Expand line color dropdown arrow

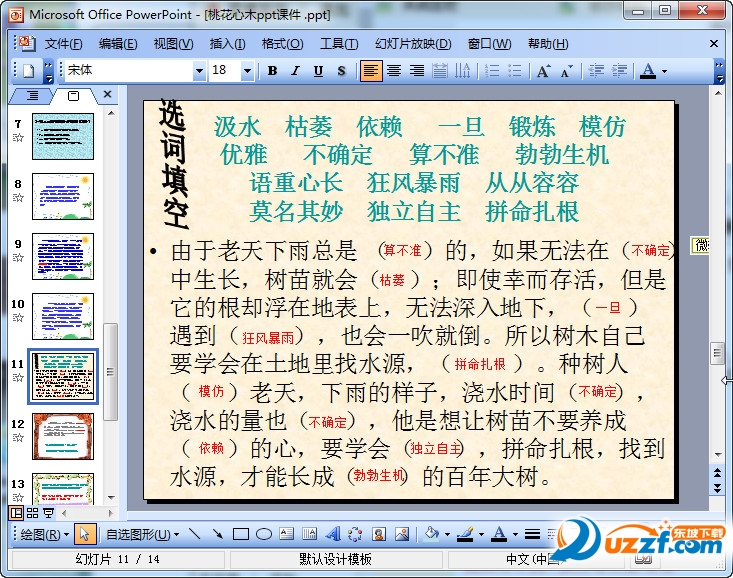pyautogui.click(x=481, y=534)
